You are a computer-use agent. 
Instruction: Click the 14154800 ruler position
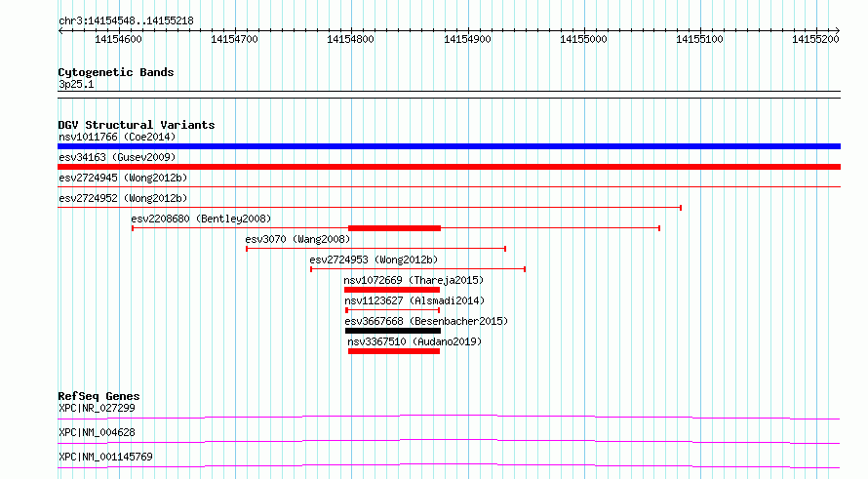pyautogui.click(x=350, y=39)
